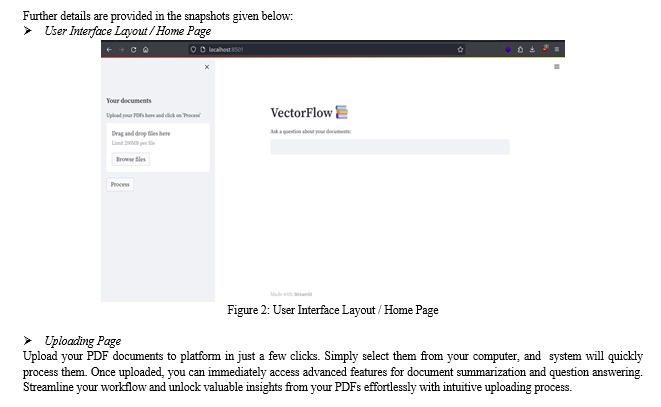Click the localhost:8501 address bar
Viewport: 661px width, 407px height.
[x=327, y=50]
